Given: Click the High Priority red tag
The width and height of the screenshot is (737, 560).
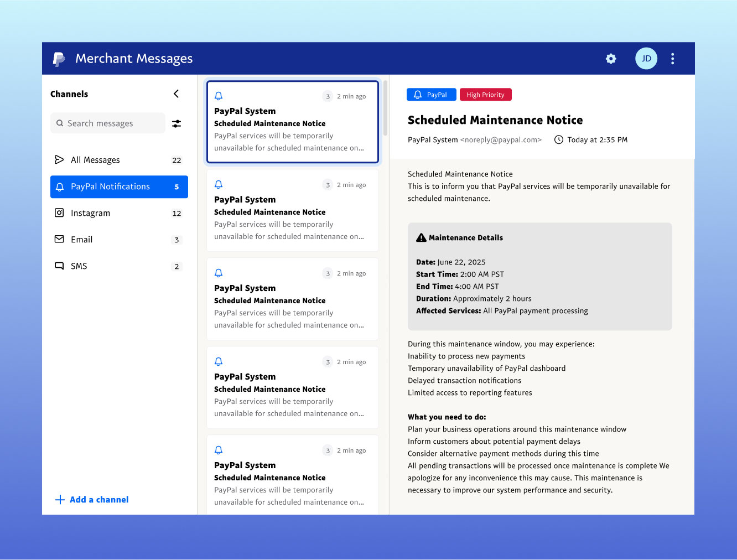Looking at the screenshot, I should 485,95.
